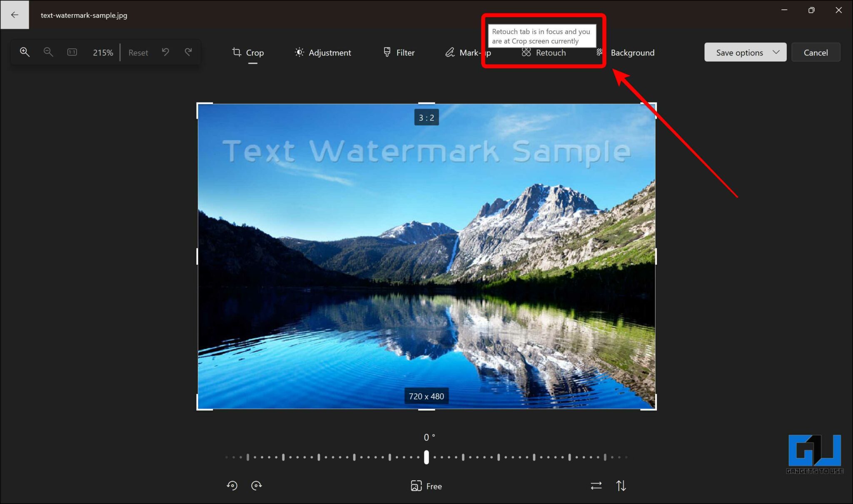Click the zoom out magnifier icon
Screen dimensions: 853x504
[48, 52]
